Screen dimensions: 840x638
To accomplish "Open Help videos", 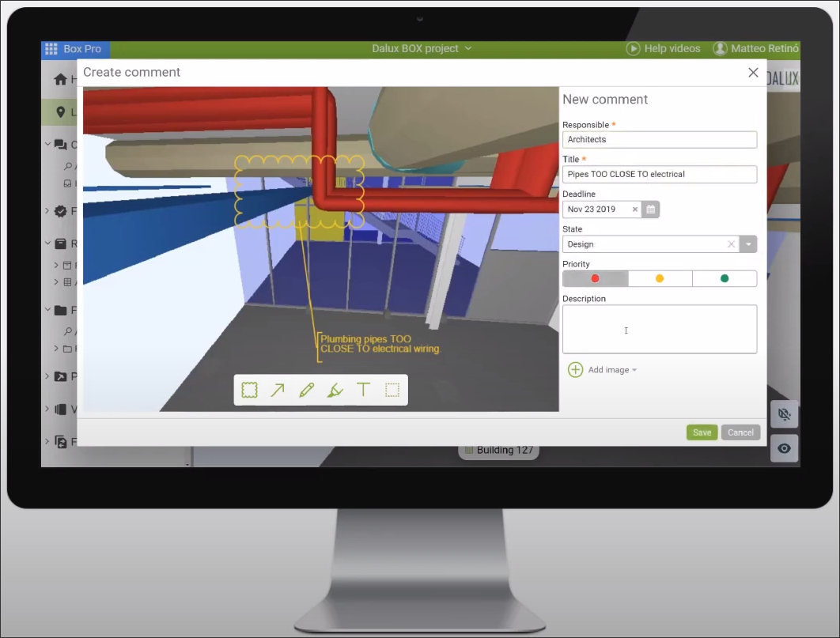I will (x=664, y=49).
